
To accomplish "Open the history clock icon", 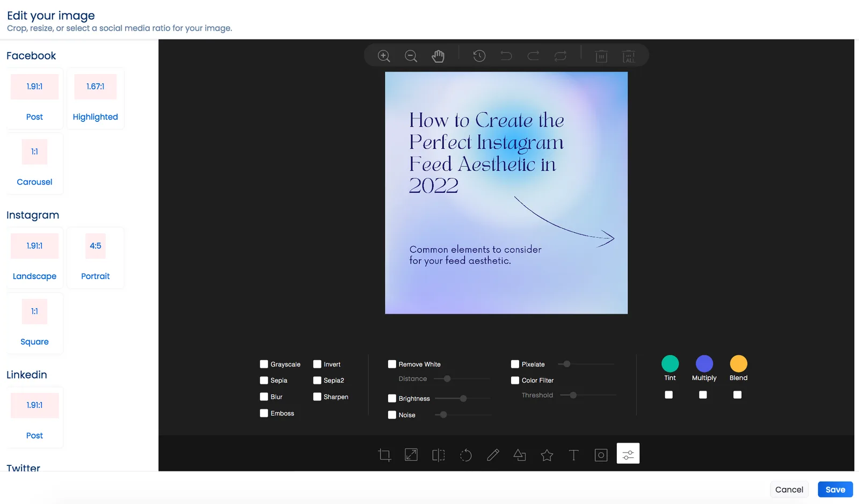I will point(479,56).
